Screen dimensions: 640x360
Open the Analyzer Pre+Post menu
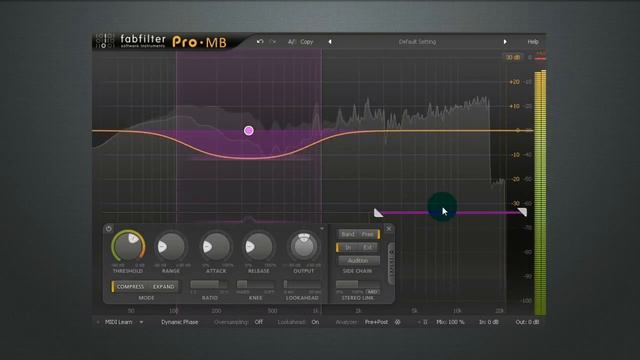click(376, 322)
